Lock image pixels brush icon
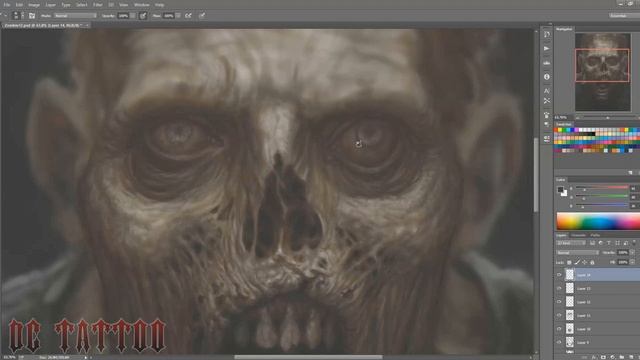 click(x=577, y=262)
